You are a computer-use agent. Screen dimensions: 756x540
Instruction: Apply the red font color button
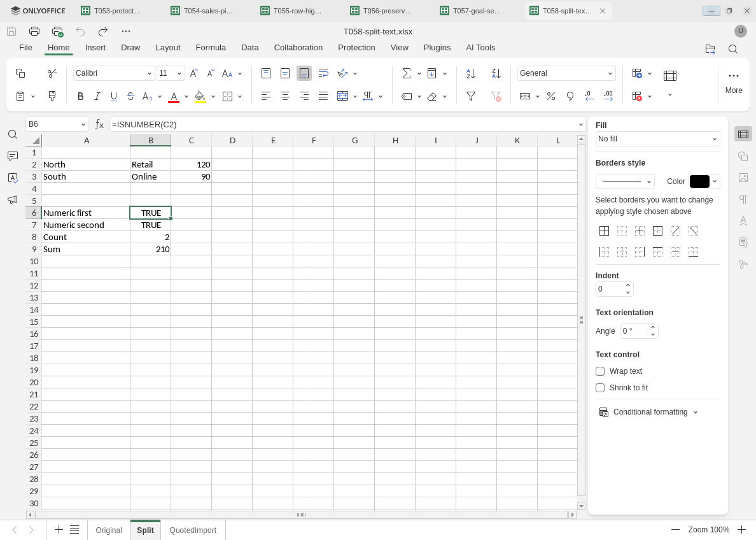174,97
